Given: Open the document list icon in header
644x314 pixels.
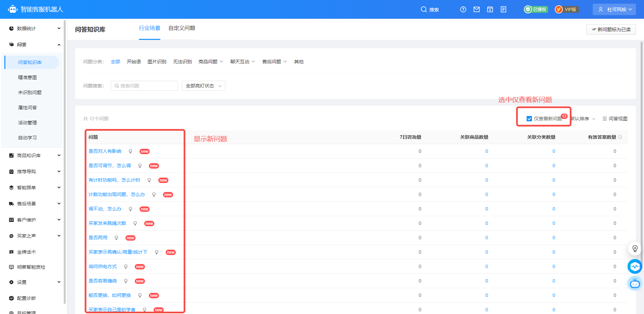Looking at the screenshot, I should pyautogui.click(x=503, y=9).
